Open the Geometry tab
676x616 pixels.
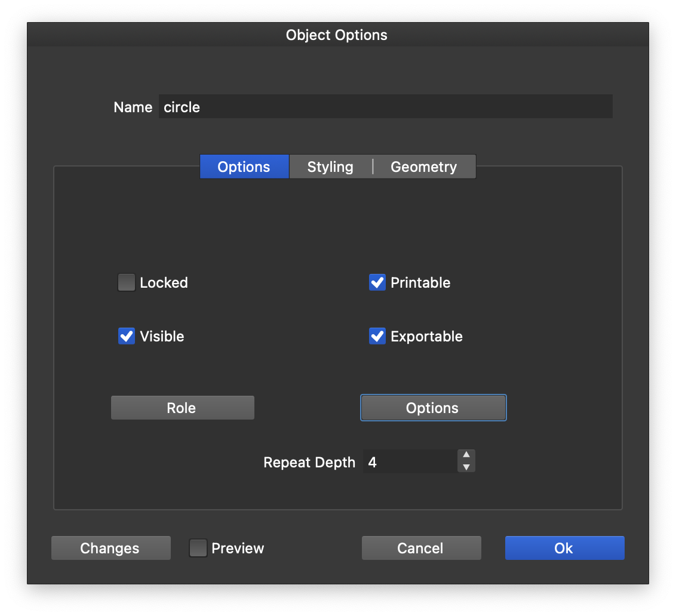424,167
